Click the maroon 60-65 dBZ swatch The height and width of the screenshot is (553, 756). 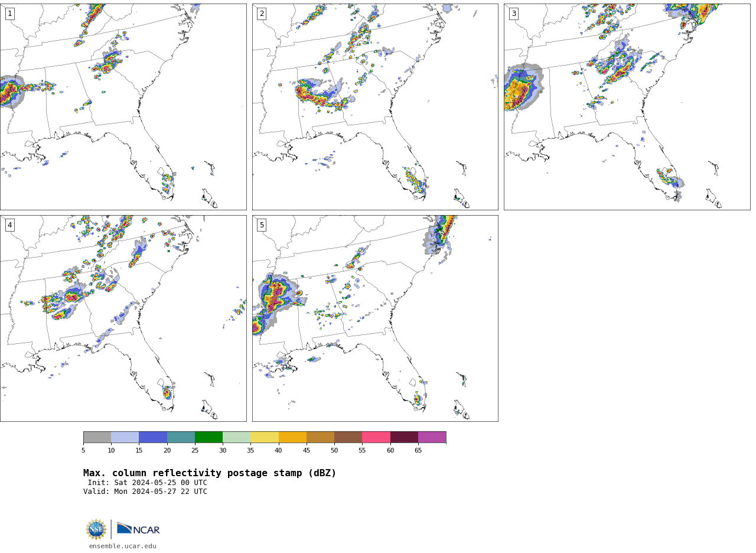point(404,437)
